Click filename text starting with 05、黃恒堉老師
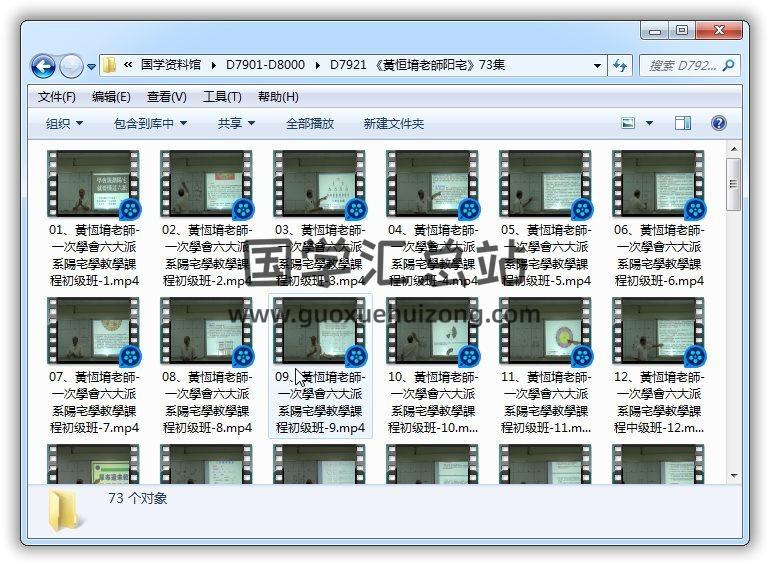The height and width of the screenshot is (566, 770). coord(546,255)
